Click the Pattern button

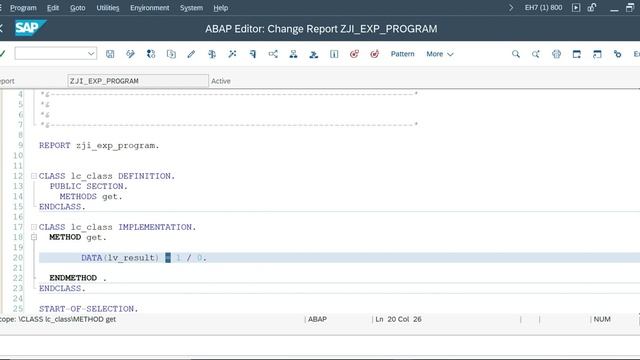pyautogui.click(x=402, y=54)
